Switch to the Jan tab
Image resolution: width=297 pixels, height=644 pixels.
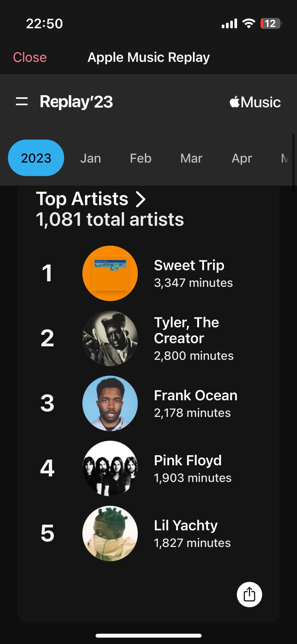91,158
